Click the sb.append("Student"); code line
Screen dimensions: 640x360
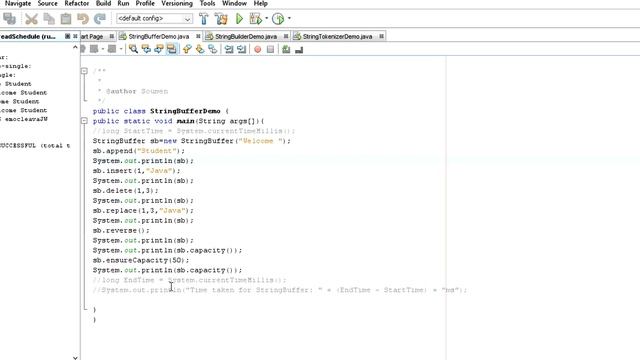click(x=139, y=151)
